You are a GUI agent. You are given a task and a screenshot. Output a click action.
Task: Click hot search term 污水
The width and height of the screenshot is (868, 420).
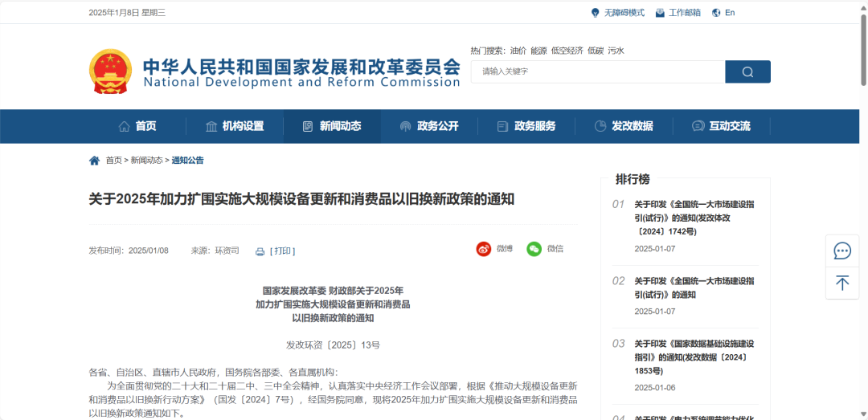[x=616, y=51]
